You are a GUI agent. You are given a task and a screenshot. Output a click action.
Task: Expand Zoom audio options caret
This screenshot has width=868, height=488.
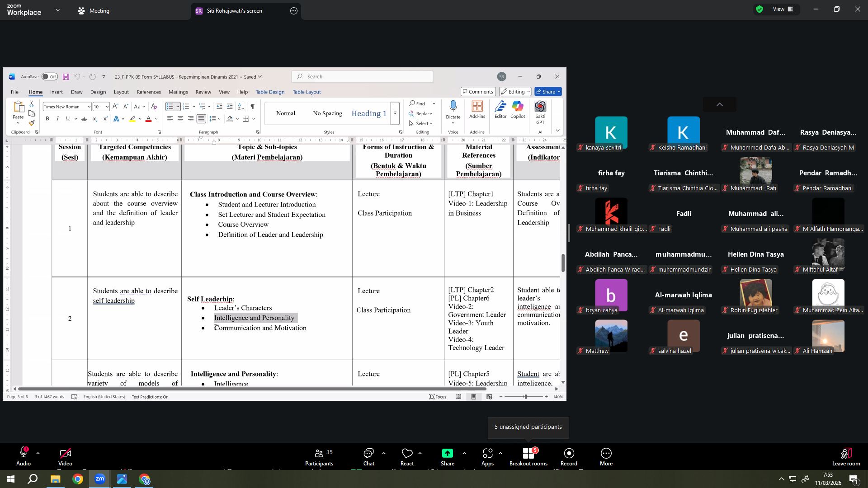coord(38,453)
